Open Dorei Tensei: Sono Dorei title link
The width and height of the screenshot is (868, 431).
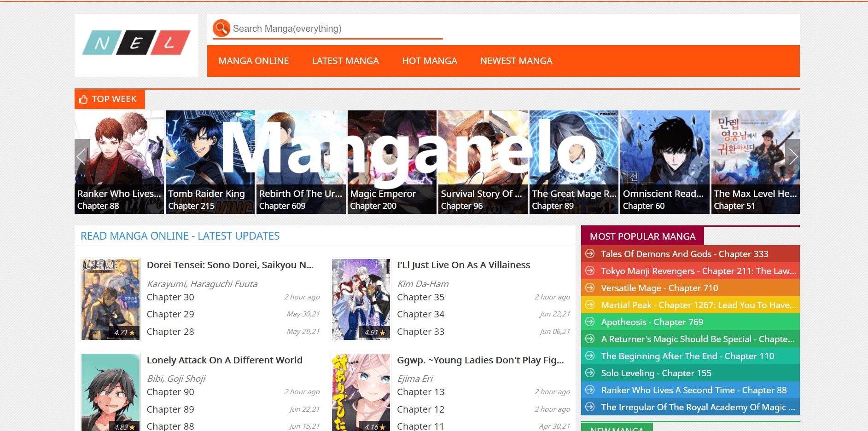point(230,265)
